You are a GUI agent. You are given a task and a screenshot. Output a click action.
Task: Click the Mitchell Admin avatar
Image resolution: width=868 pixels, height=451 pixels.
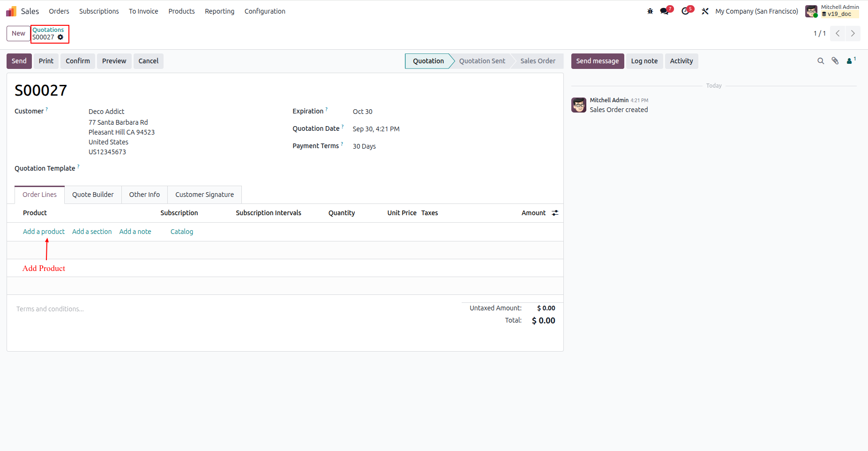point(811,11)
